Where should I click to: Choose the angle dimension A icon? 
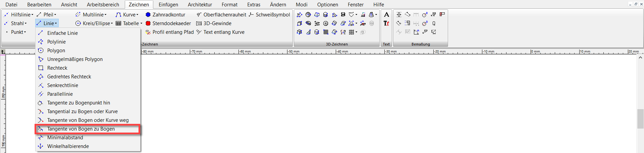point(416,32)
